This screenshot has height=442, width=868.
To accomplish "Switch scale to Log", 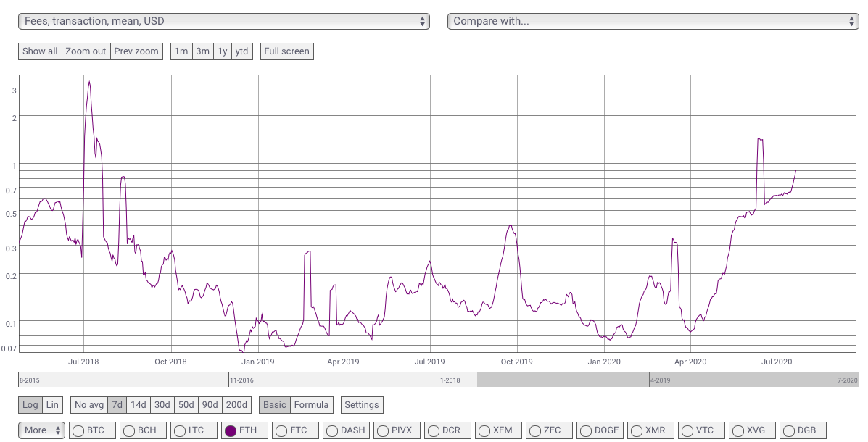I will pyautogui.click(x=30, y=405).
